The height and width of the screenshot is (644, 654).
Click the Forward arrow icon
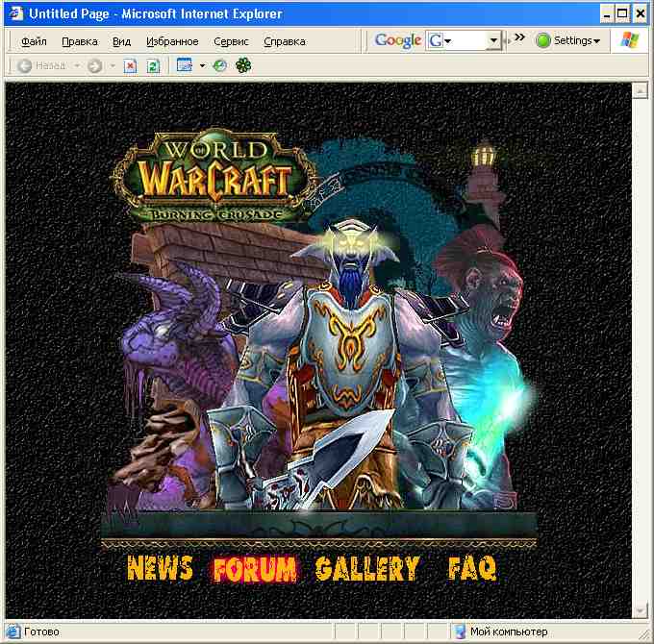94,65
